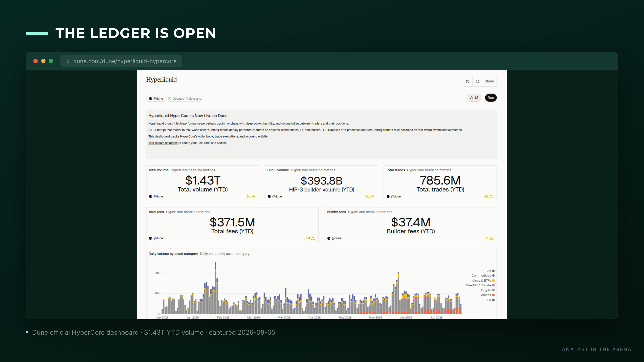Image resolution: width=644 pixels, height=362 pixels.
Task: Click the Hyperliquid dashboard title
Action: point(161,80)
